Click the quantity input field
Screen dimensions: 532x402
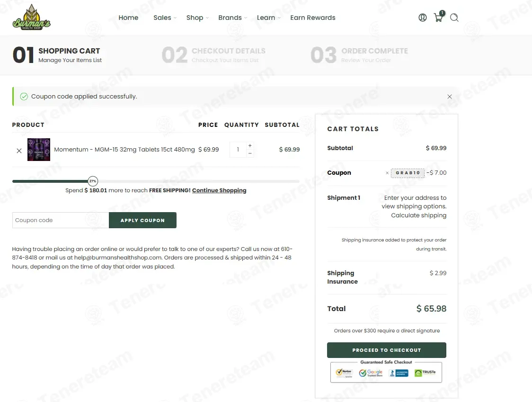point(238,150)
